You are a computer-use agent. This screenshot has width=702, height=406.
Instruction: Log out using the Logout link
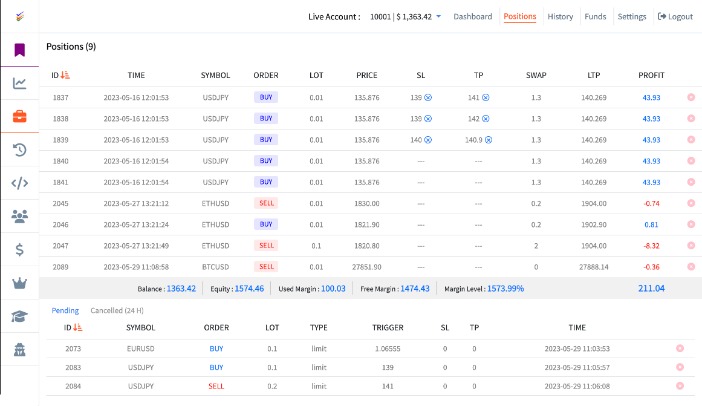675,17
